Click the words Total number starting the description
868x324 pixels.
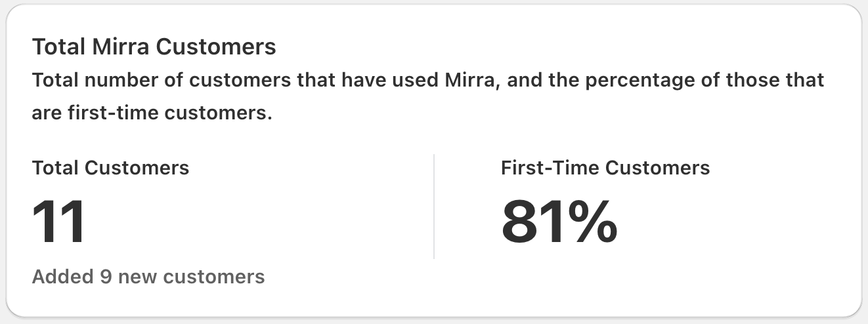[83, 81]
